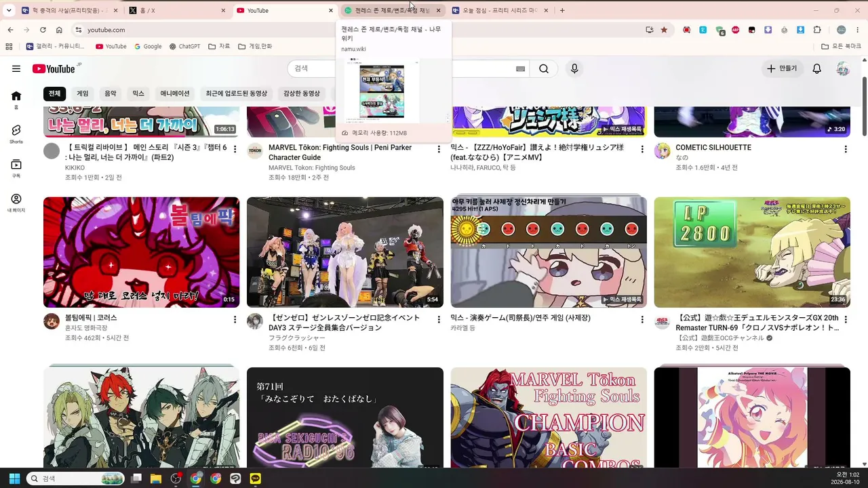This screenshot has height=488, width=868.
Task: Open options menu for COMETIC SILHOUETTE video
Action: click(846, 149)
